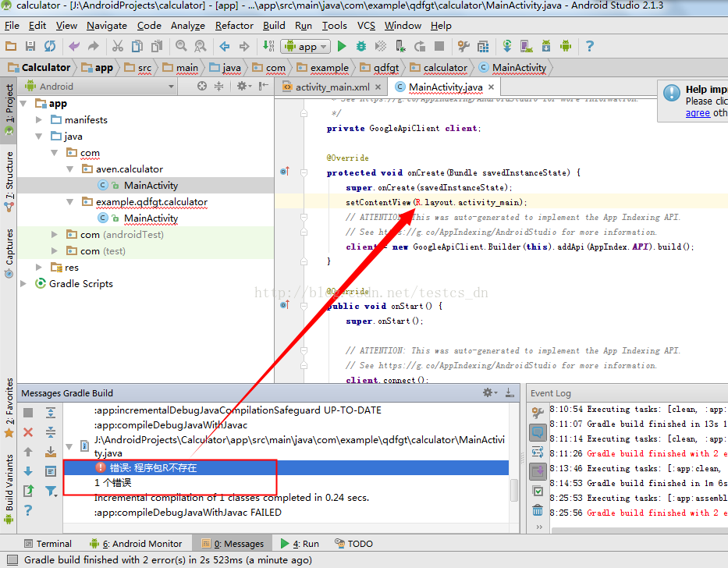Expand the res folder

(39, 268)
